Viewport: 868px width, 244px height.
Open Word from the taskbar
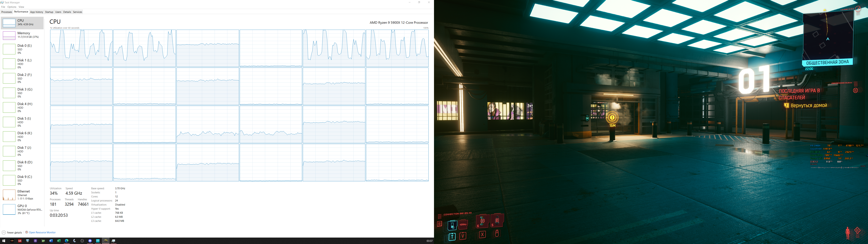click(x=51, y=241)
